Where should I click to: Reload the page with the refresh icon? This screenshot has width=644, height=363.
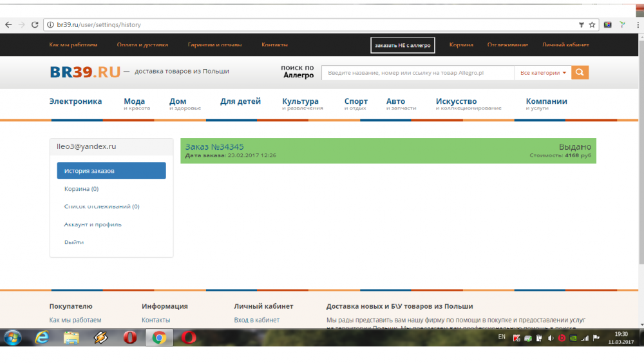click(35, 25)
